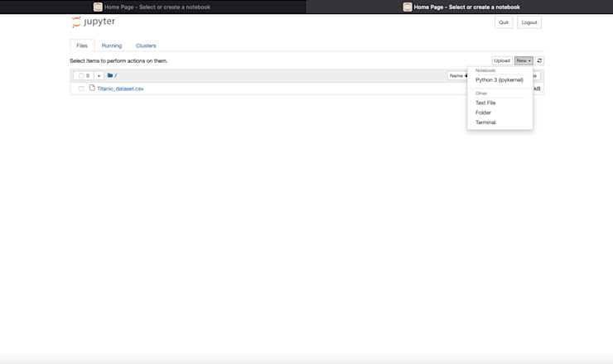Click the refresh notebook list icon
613x364 pixels.
coord(539,60)
